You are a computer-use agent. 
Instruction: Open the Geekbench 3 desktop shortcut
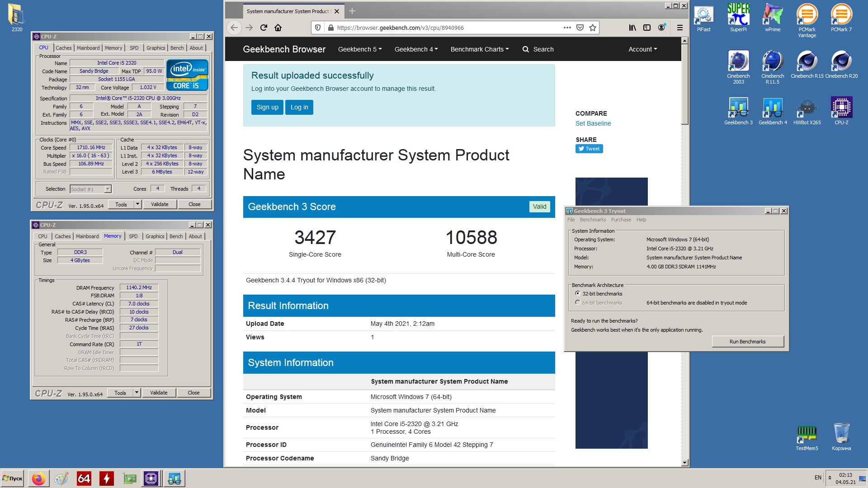[x=738, y=111]
